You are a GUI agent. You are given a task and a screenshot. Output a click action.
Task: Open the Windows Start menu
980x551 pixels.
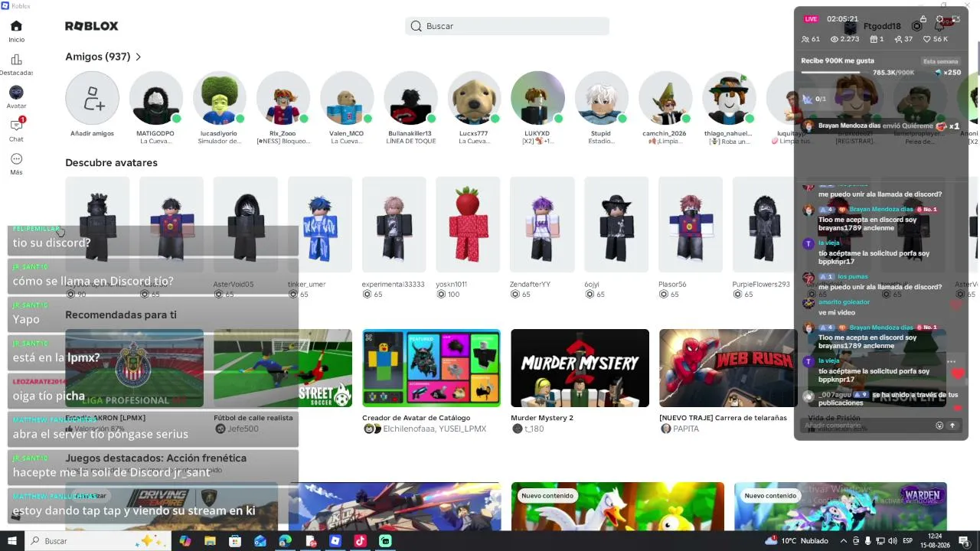click(x=12, y=540)
